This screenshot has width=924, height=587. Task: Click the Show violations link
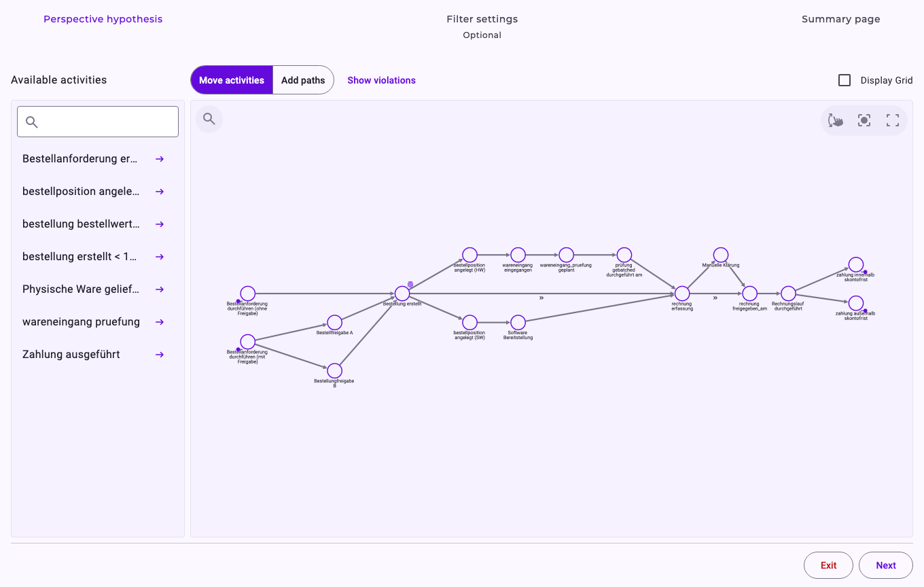coord(382,80)
